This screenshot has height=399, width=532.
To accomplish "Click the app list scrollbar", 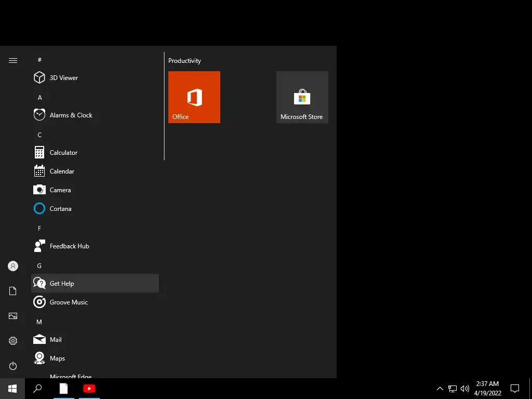I will (164, 106).
